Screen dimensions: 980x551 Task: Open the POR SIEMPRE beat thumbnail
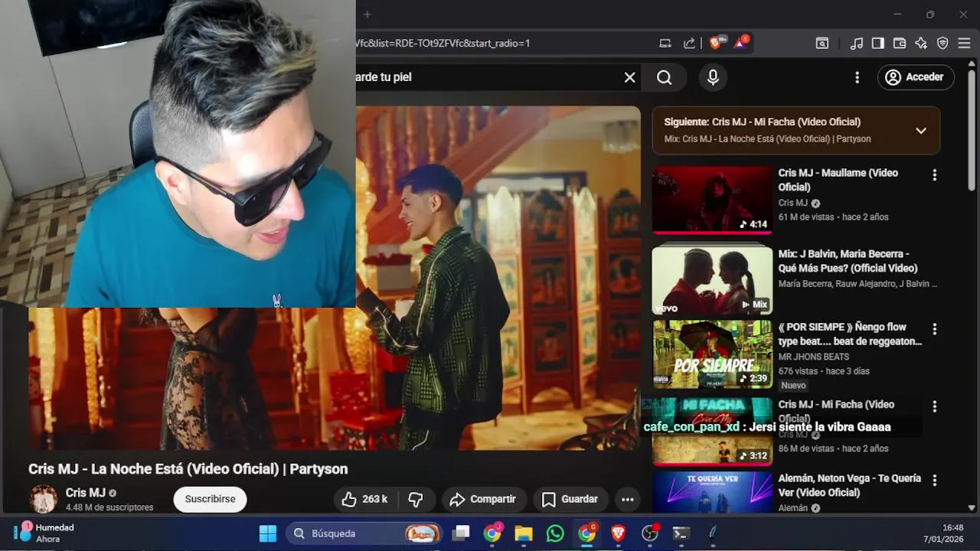pyautogui.click(x=712, y=354)
